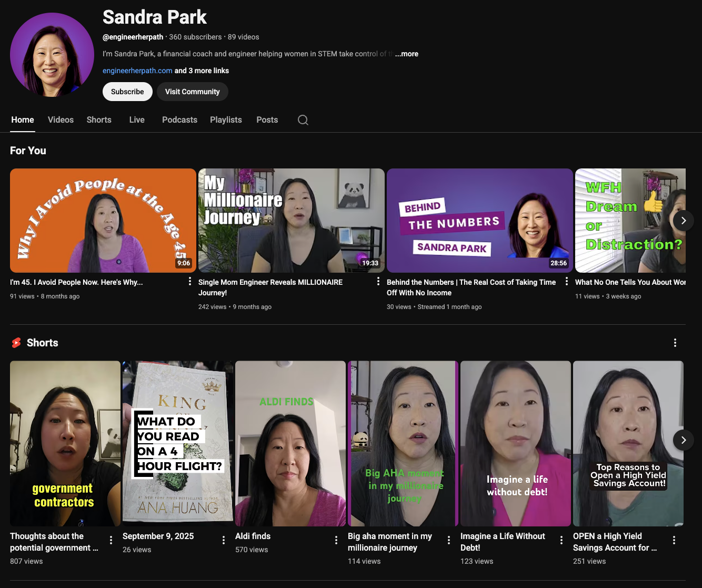Click Sandra Park's profile picture
Screen dimensions: 702x588
tap(52, 54)
